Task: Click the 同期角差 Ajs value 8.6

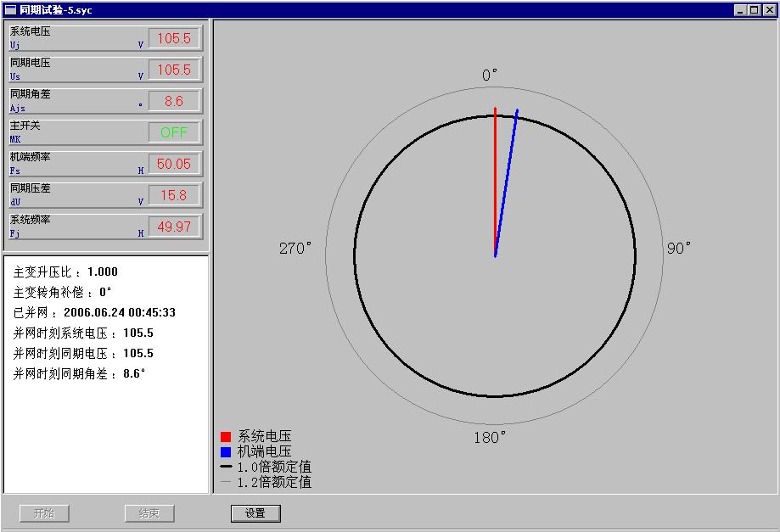Action: (174, 101)
